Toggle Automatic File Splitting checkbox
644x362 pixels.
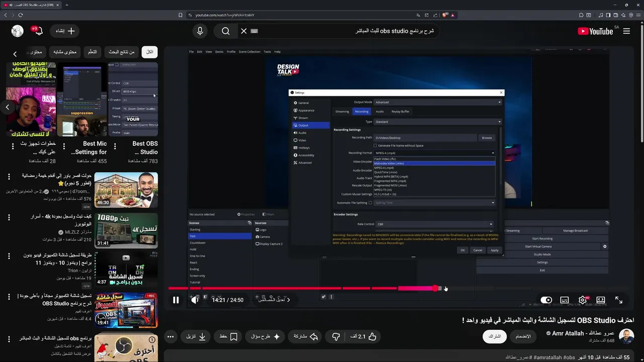click(x=370, y=203)
